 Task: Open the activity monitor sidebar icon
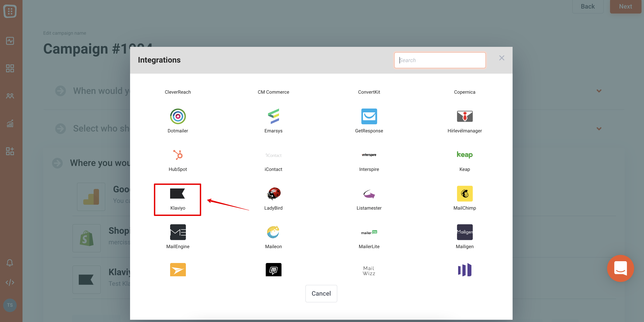10,41
